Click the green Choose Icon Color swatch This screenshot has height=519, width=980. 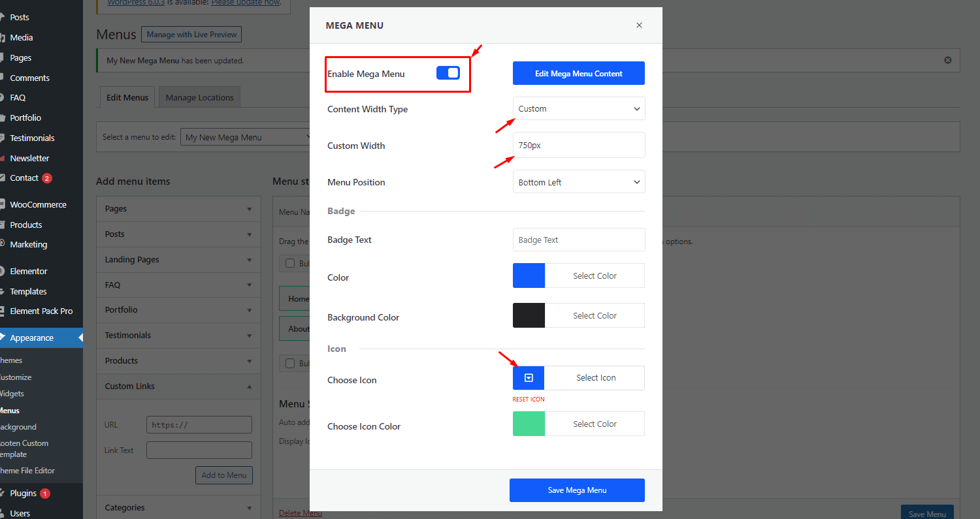tap(528, 423)
